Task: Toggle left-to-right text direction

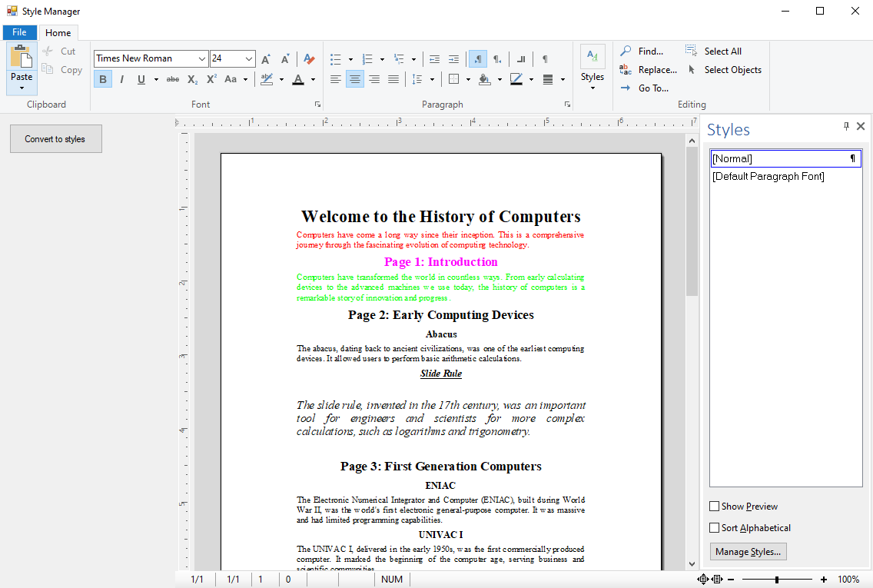Action: pyautogui.click(x=478, y=59)
